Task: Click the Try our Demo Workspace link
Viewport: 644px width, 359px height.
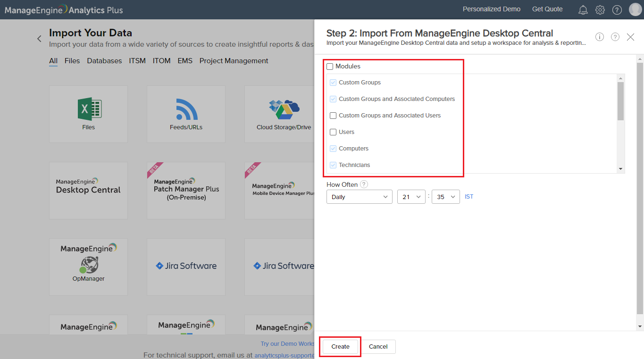Action: [x=287, y=344]
